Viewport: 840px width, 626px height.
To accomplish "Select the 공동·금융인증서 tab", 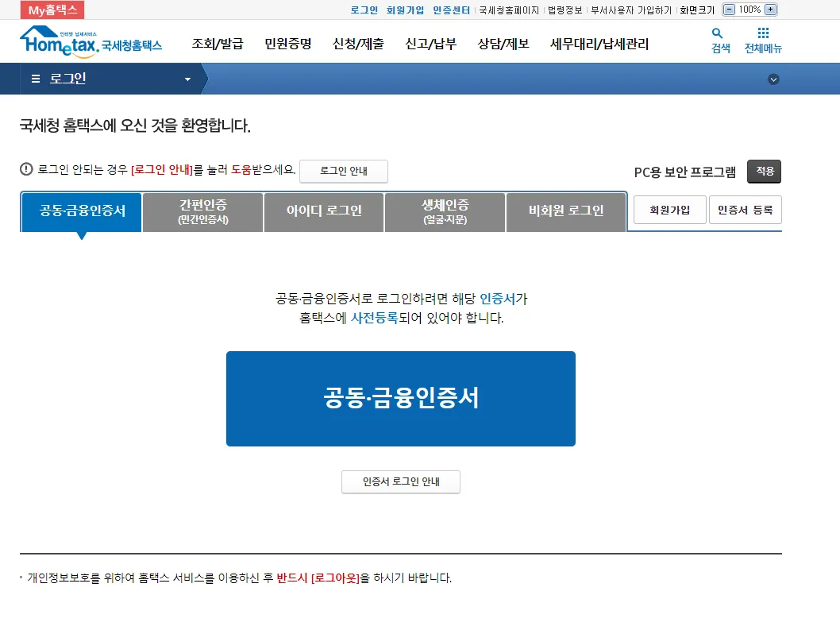I will [x=82, y=211].
